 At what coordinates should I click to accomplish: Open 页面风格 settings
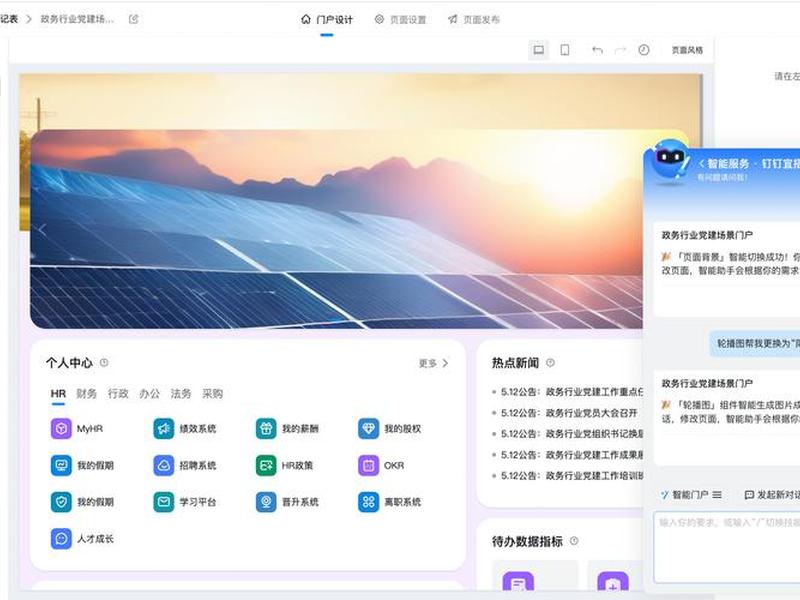point(687,50)
